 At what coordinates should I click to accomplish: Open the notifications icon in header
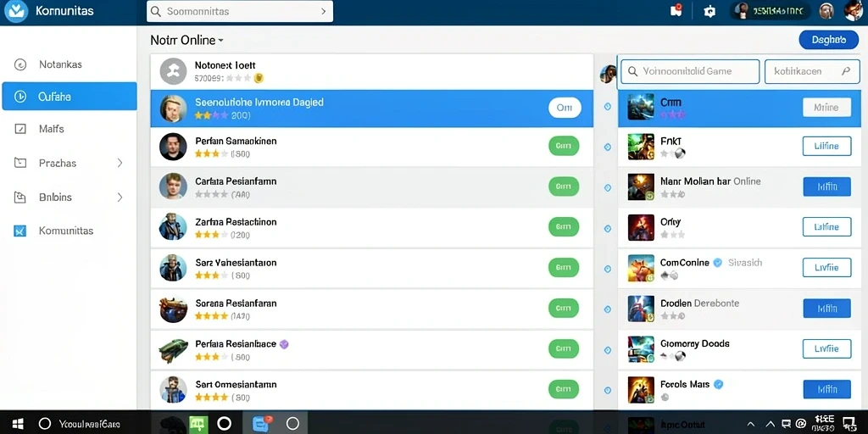676,10
